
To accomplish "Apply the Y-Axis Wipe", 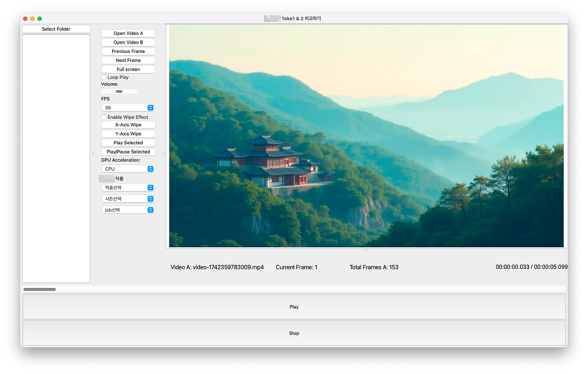I will [128, 134].
